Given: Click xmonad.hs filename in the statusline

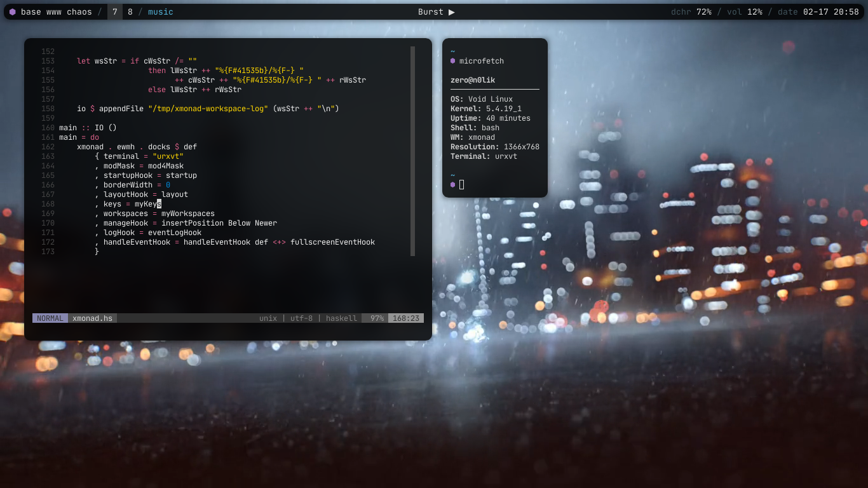Looking at the screenshot, I should tap(92, 318).
